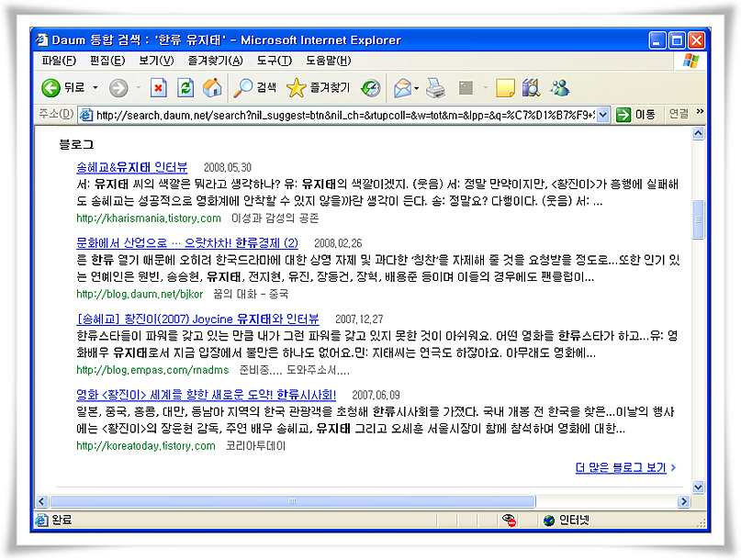
Task: Click the http://blog.empas.com/rnadms URL text
Action: (x=152, y=370)
